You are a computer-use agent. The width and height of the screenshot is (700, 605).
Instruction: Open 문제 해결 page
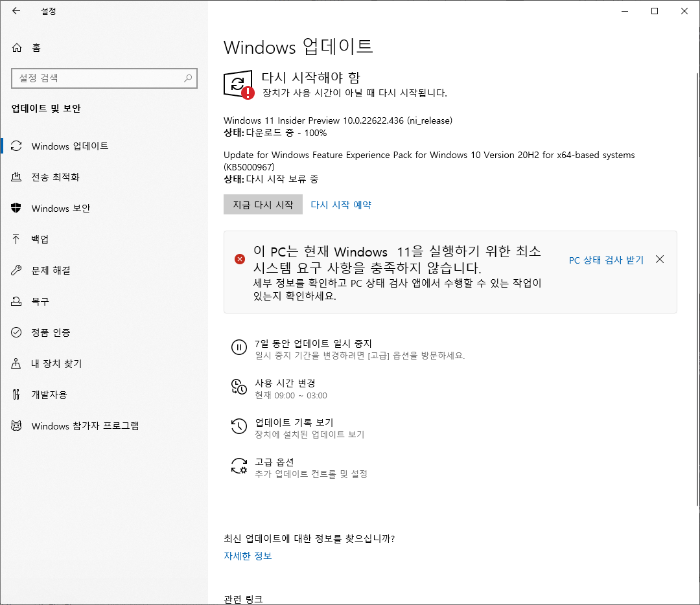click(x=104, y=270)
